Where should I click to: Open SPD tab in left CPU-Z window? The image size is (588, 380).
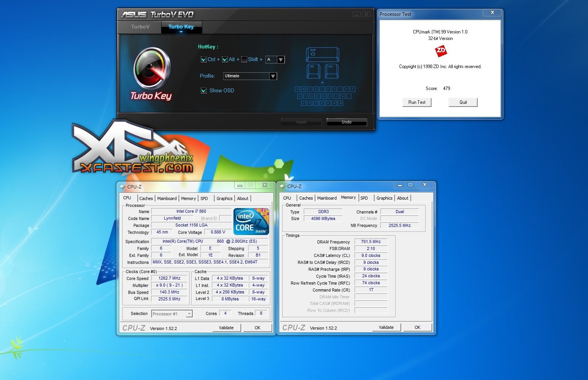click(204, 198)
